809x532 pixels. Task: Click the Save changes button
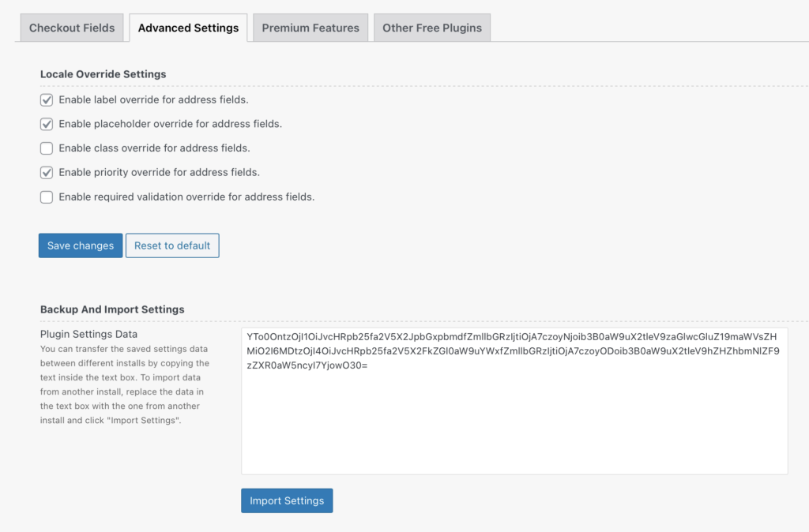(x=81, y=245)
